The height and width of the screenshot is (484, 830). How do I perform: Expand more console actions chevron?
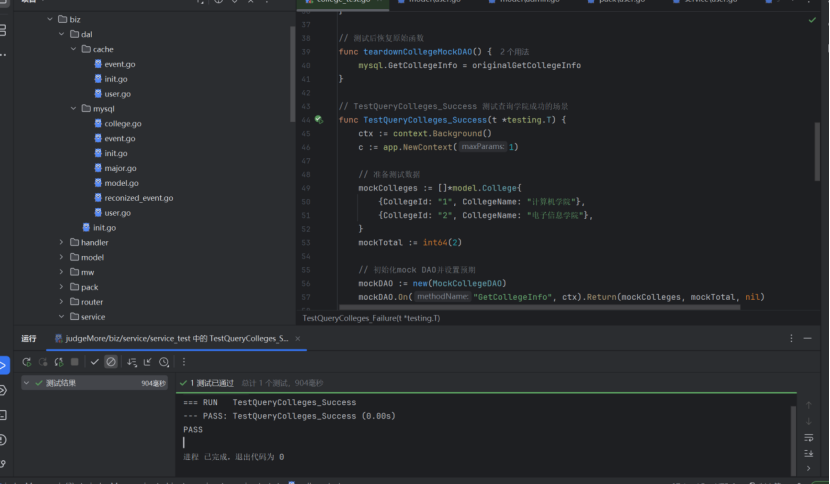click(x=808, y=468)
